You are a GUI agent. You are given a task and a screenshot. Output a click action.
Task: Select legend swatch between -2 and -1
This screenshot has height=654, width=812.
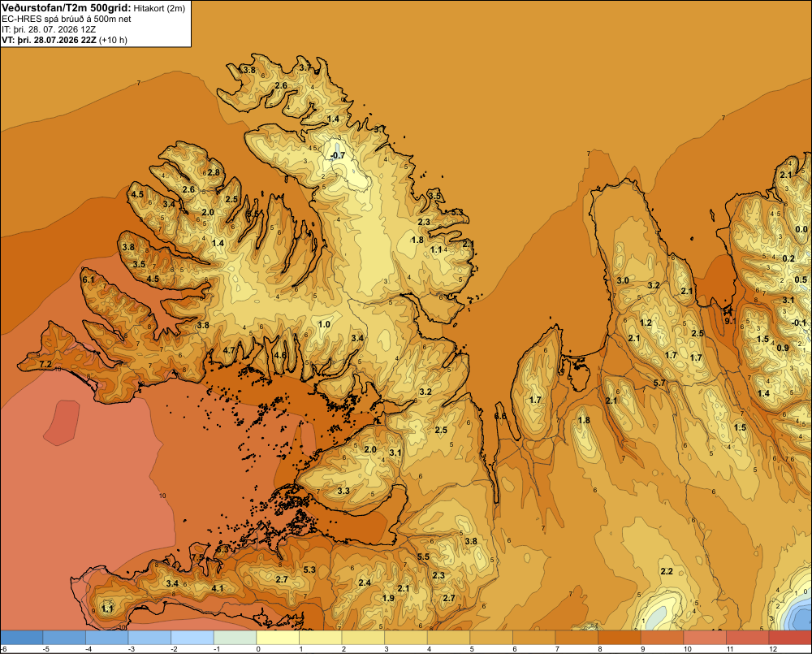pyautogui.click(x=192, y=638)
